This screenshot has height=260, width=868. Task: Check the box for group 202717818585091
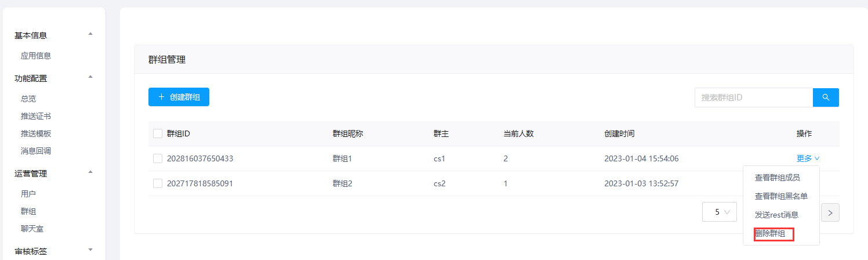158,183
